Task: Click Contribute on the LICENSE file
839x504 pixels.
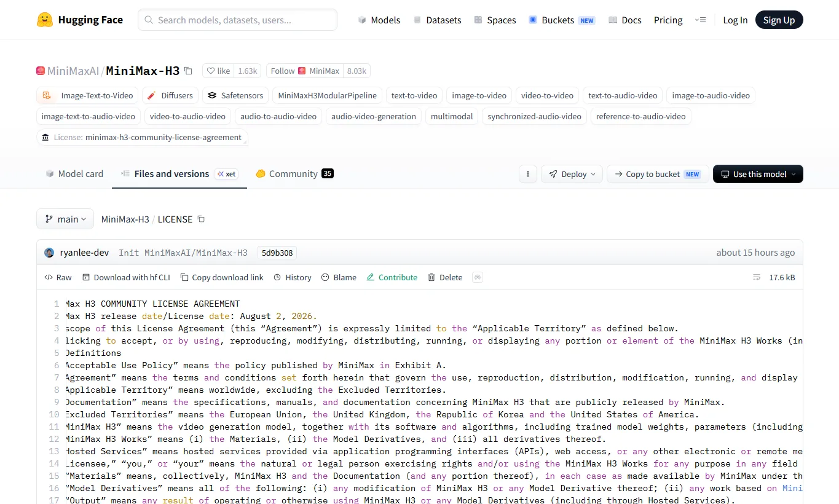Action: click(392, 277)
